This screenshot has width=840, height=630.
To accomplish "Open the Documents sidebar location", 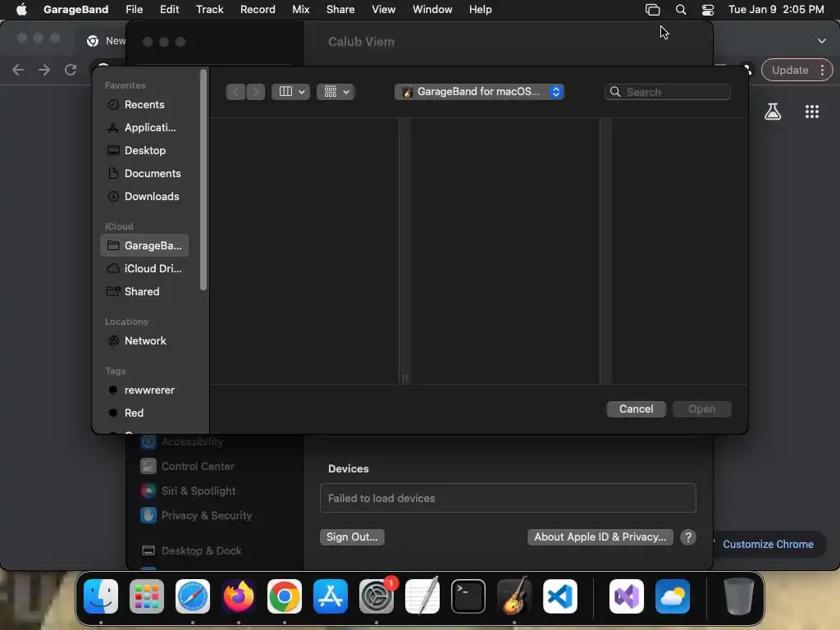I will click(x=144, y=174).
